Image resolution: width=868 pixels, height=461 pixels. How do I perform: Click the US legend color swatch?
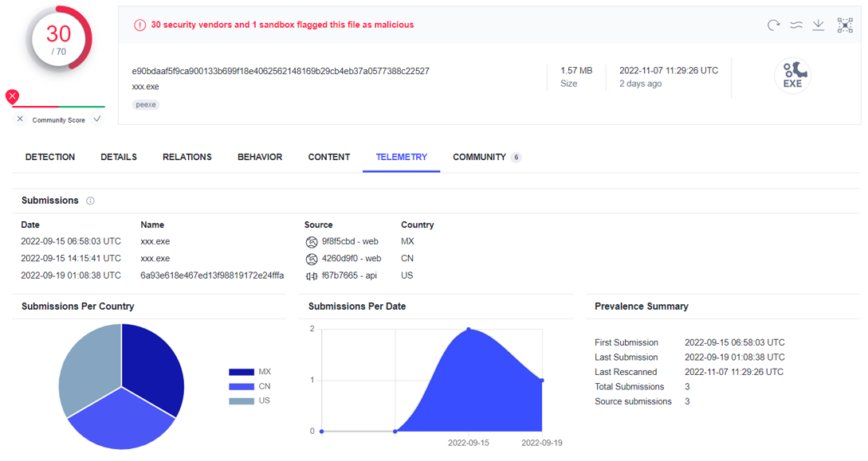click(x=242, y=400)
